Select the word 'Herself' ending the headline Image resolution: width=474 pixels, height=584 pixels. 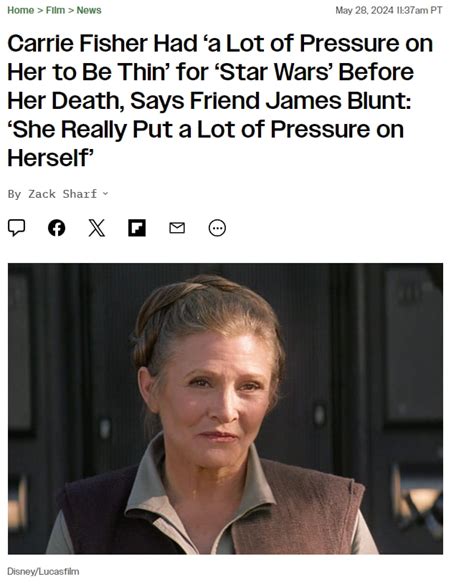click(x=47, y=158)
